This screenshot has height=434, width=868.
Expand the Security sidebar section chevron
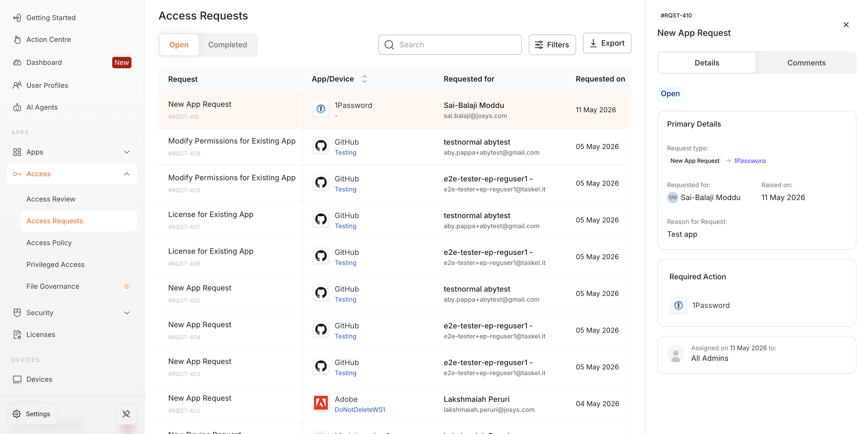click(127, 313)
